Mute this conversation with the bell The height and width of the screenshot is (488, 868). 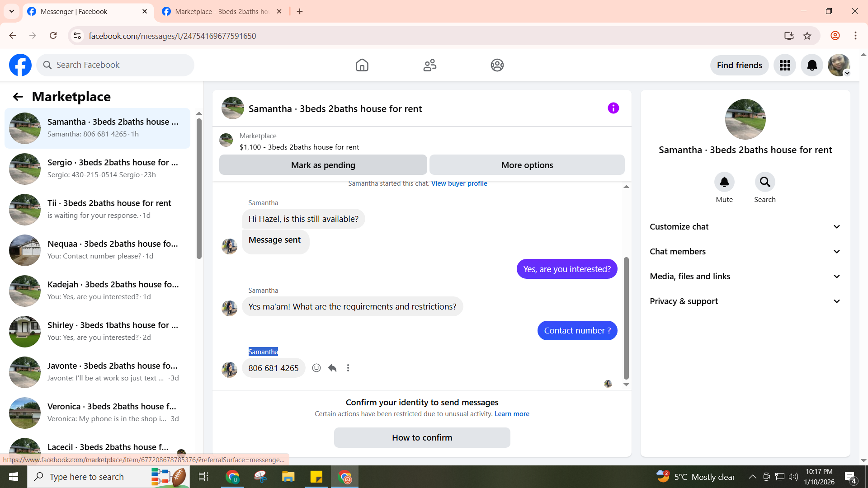pyautogui.click(x=724, y=182)
